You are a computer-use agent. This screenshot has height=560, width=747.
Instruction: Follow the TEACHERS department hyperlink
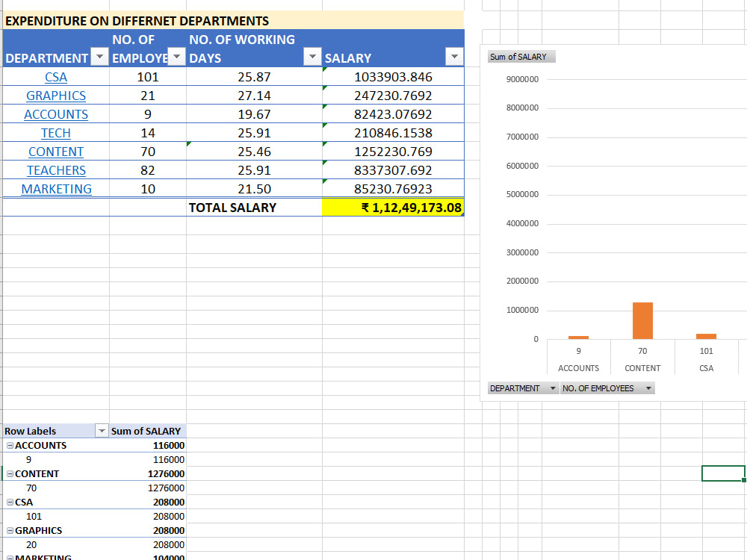(x=56, y=170)
